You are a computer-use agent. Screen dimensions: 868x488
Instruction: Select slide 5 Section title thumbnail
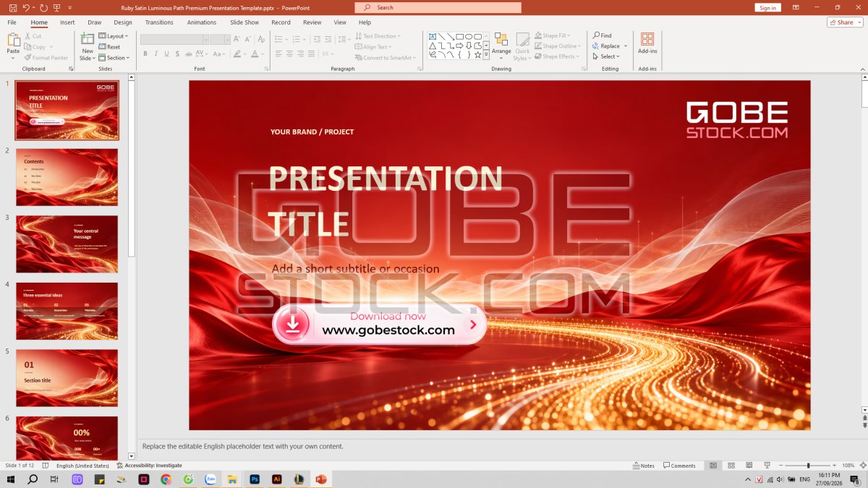pyautogui.click(x=67, y=378)
